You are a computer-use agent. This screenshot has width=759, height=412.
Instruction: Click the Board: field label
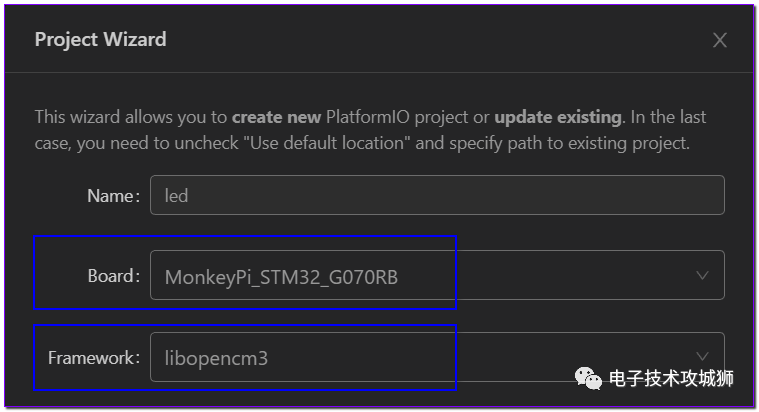(x=114, y=276)
